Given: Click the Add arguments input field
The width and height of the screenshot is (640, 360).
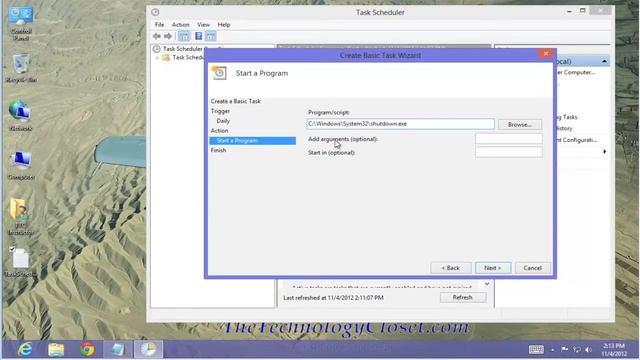Looking at the screenshot, I should coord(509,139).
